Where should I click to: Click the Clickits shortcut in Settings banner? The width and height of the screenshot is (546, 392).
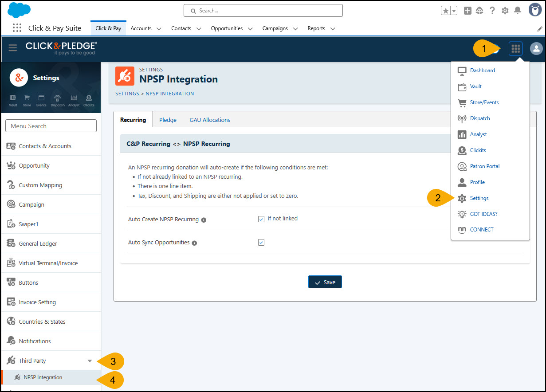click(x=89, y=100)
